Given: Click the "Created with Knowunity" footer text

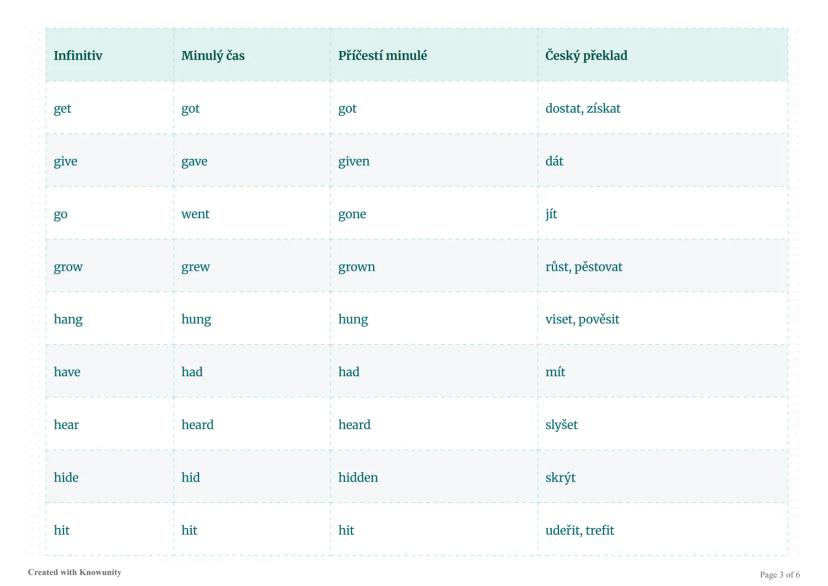Looking at the screenshot, I should [75, 572].
